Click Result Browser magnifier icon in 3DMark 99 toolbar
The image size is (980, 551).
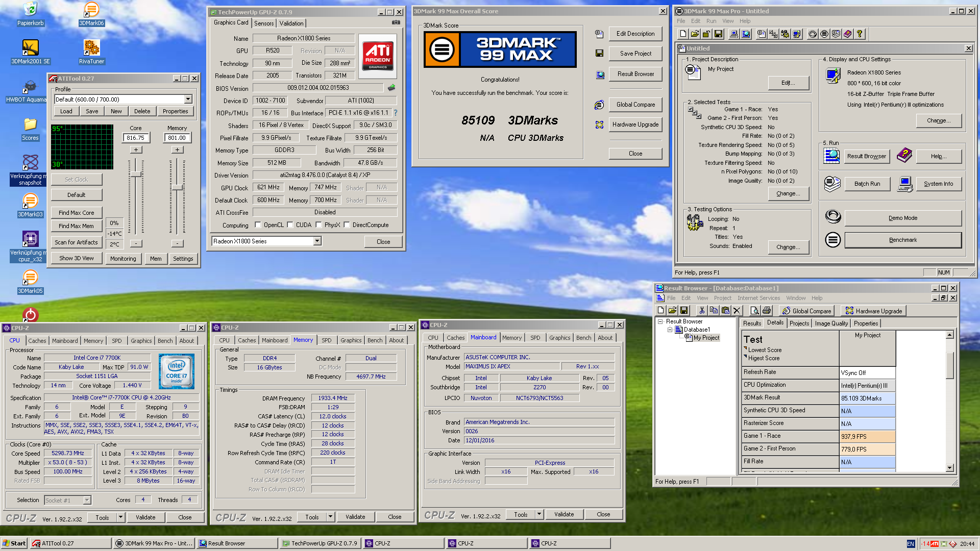pyautogui.click(x=746, y=34)
